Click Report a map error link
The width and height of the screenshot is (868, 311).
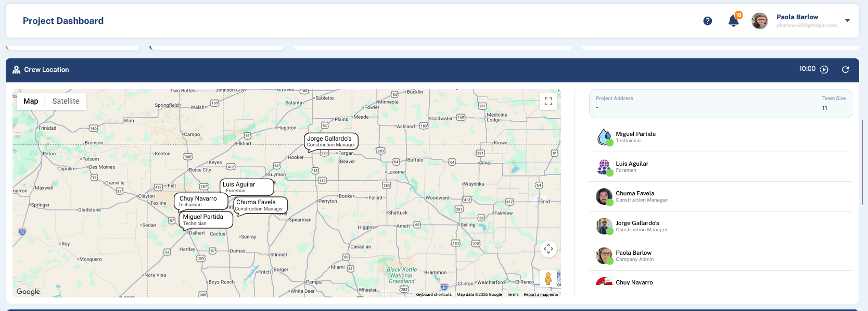pos(541,294)
